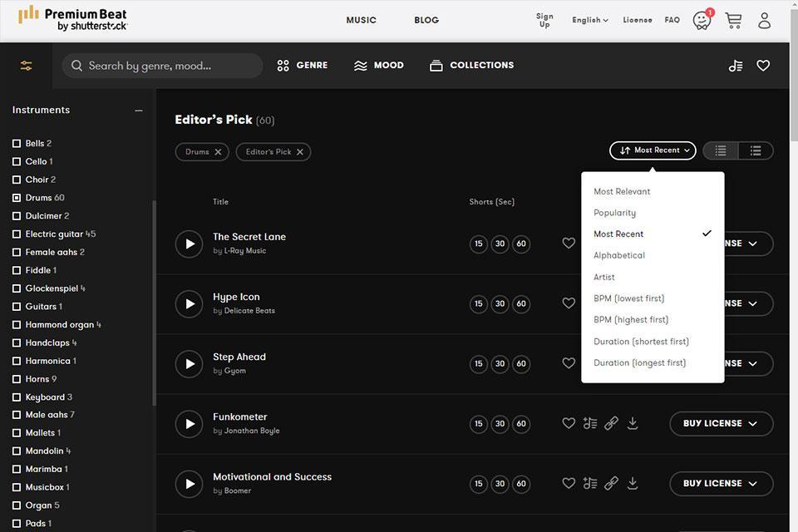Open the Most Recent sort dropdown
The image size is (798, 532).
[x=653, y=150]
